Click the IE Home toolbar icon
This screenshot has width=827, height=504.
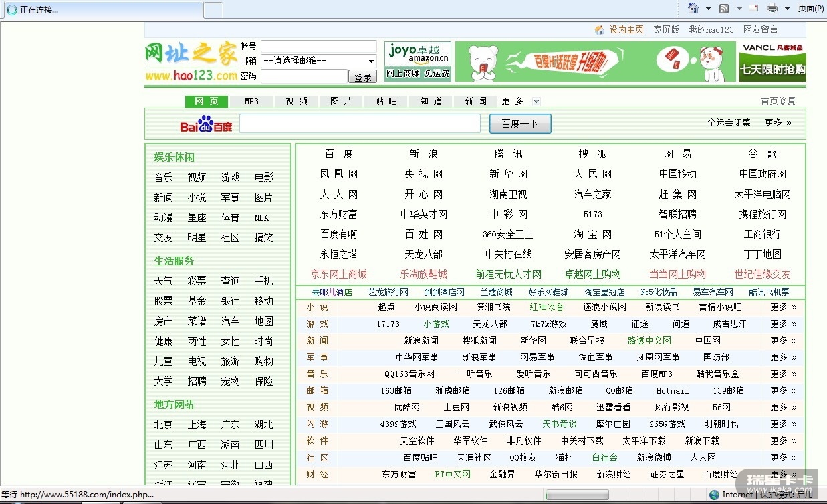coord(693,8)
